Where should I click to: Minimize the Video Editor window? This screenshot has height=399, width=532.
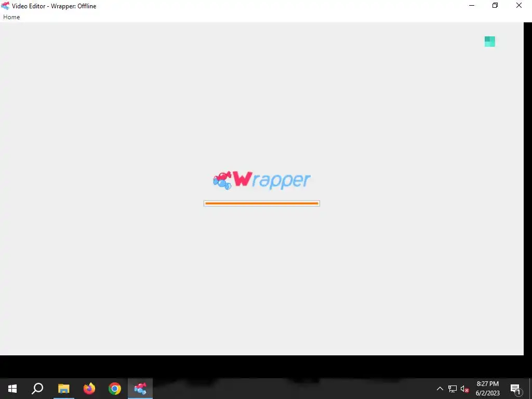(x=472, y=5)
